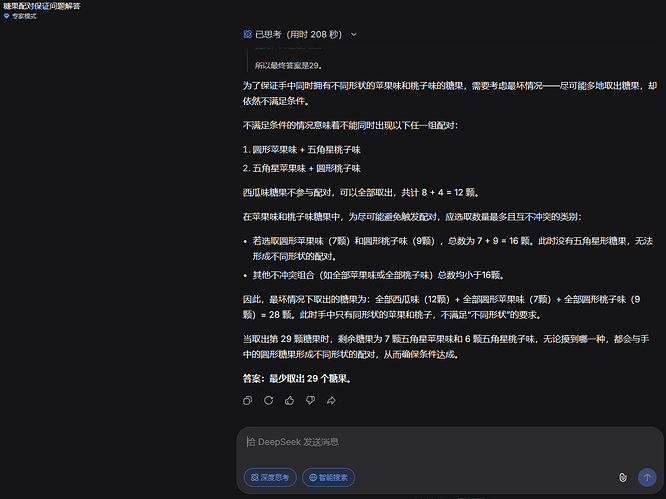Click the diamond icon beside 专家模式
Screen dimensions: 666x499
[6, 16]
